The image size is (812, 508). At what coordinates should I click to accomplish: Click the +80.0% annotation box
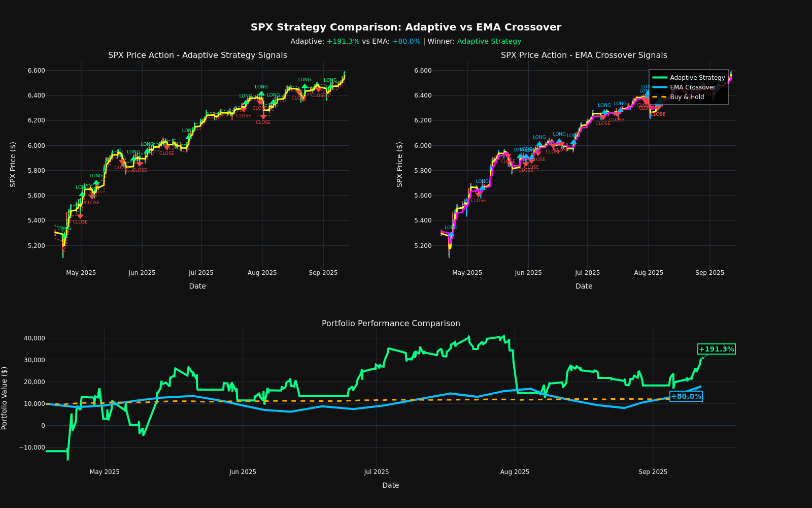click(x=686, y=396)
